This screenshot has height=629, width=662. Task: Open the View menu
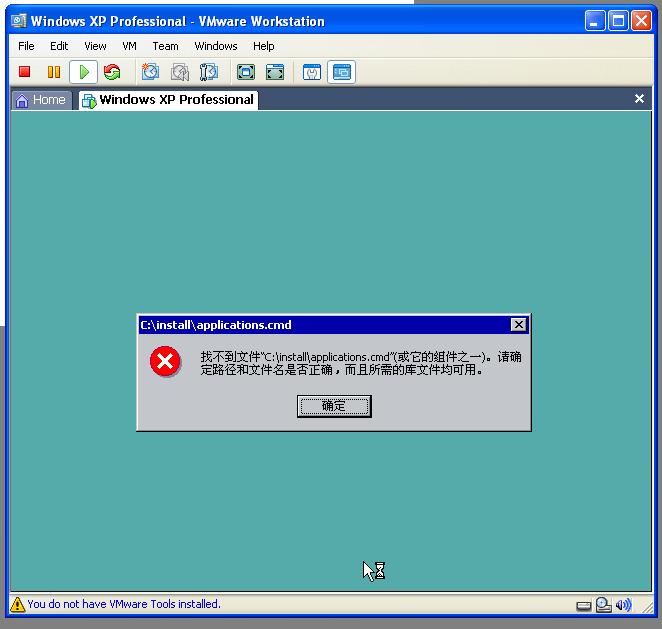95,46
